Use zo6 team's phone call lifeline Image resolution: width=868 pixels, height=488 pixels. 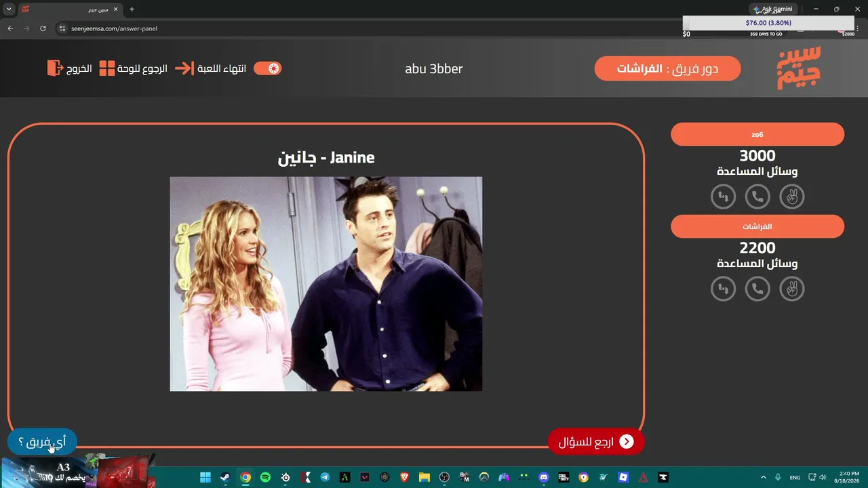(757, 197)
